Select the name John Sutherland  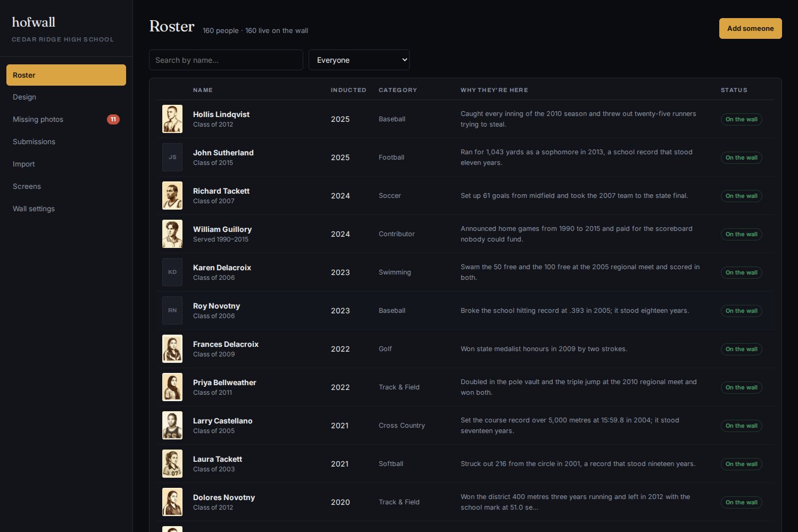click(x=223, y=153)
